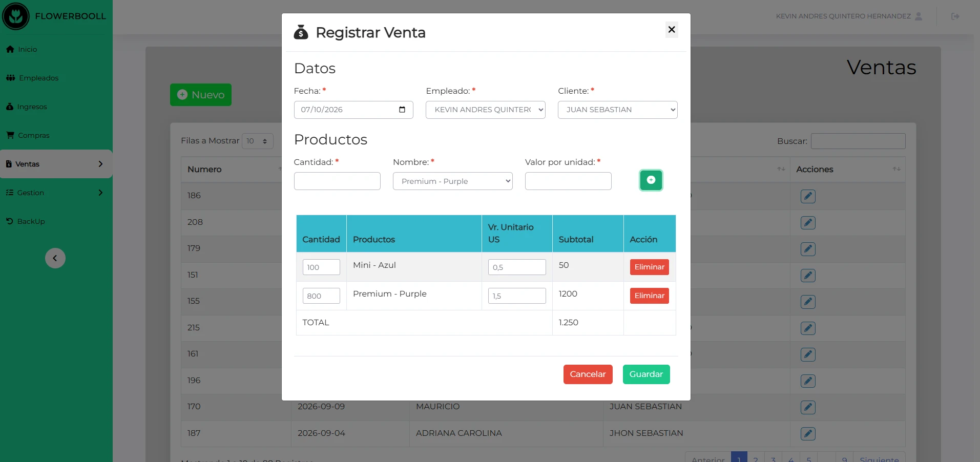The width and height of the screenshot is (980, 462).
Task: Click edit icon for sale 155
Action: tap(808, 302)
